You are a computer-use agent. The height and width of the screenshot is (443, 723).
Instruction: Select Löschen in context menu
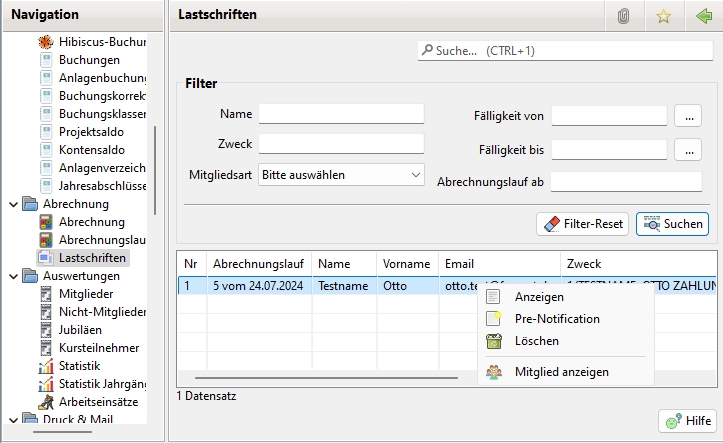click(x=536, y=341)
